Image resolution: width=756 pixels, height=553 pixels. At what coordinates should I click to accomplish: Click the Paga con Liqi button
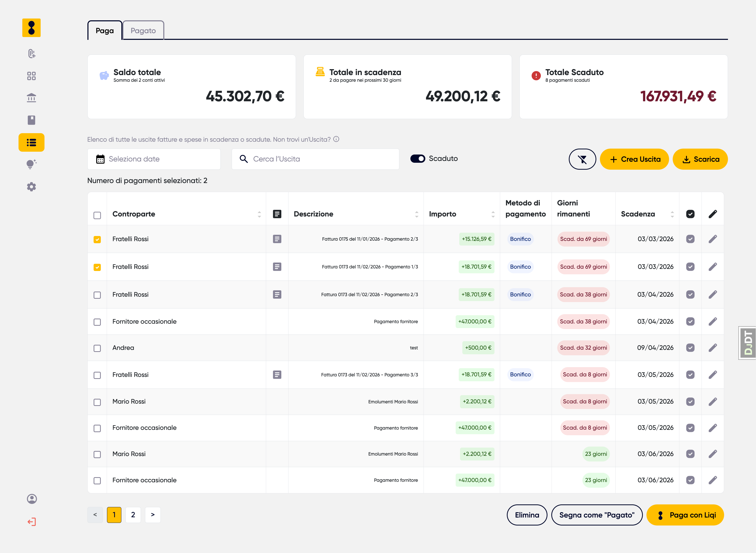point(685,515)
